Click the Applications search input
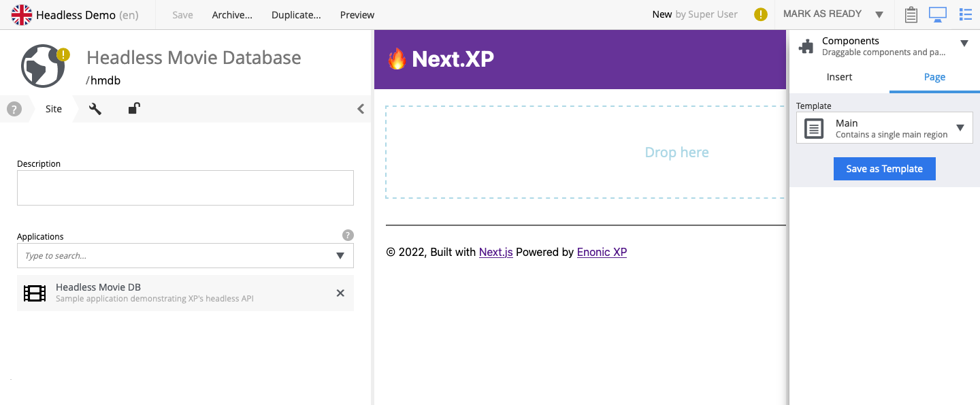 (x=177, y=256)
